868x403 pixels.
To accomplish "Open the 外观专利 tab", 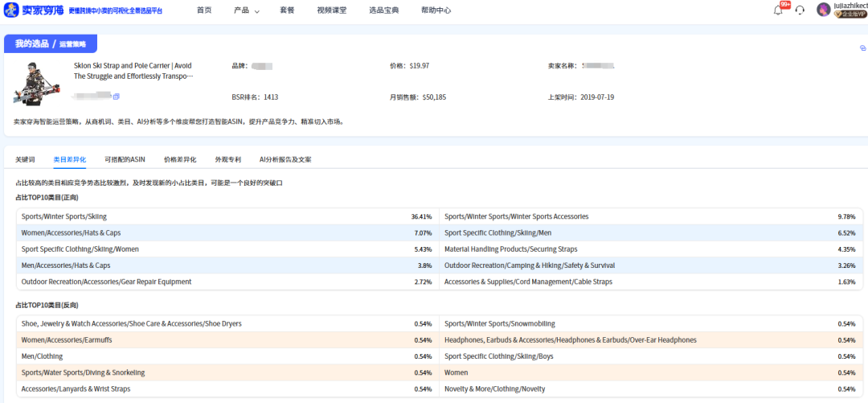I will pos(228,159).
